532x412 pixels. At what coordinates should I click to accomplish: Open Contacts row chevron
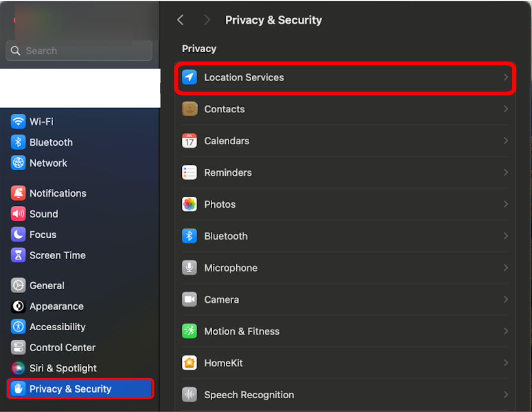506,109
